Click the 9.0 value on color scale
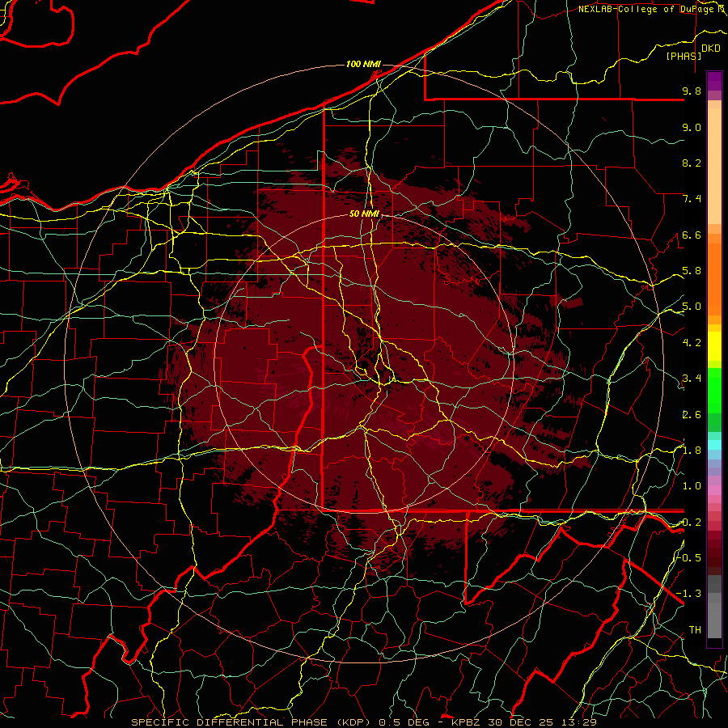 click(x=692, y=128)
